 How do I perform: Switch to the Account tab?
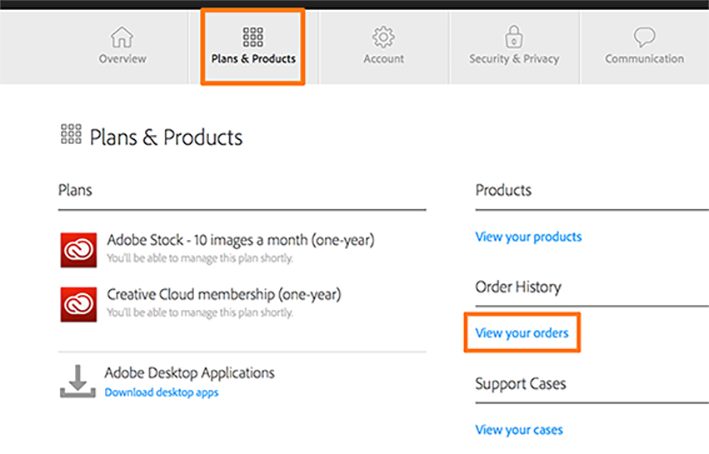(x=383, y=59)
